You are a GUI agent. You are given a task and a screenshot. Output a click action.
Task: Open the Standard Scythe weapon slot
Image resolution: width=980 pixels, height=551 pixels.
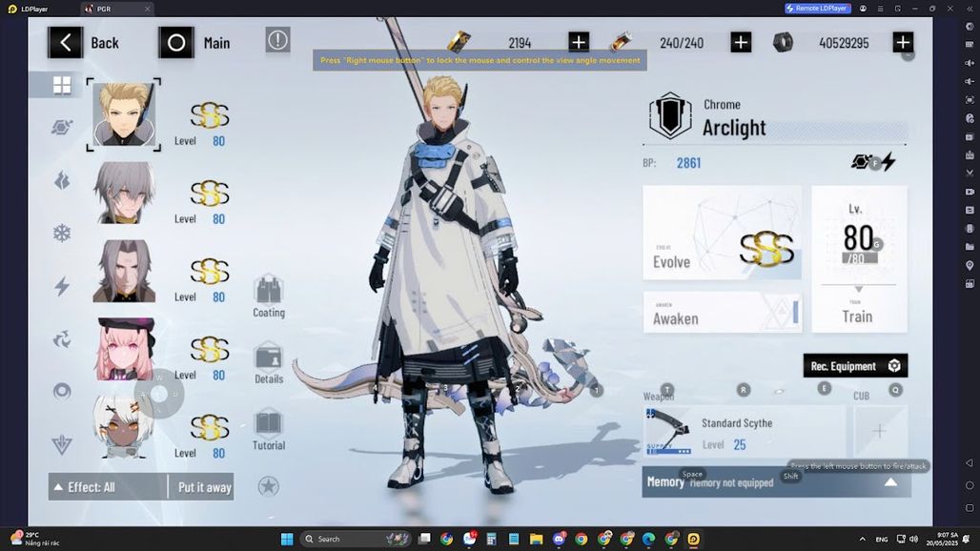745,431
